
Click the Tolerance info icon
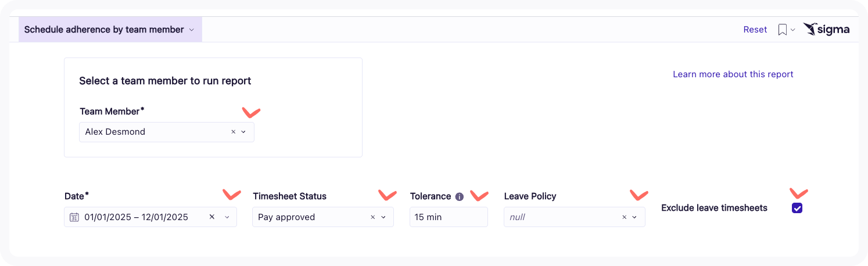point(460,196)
